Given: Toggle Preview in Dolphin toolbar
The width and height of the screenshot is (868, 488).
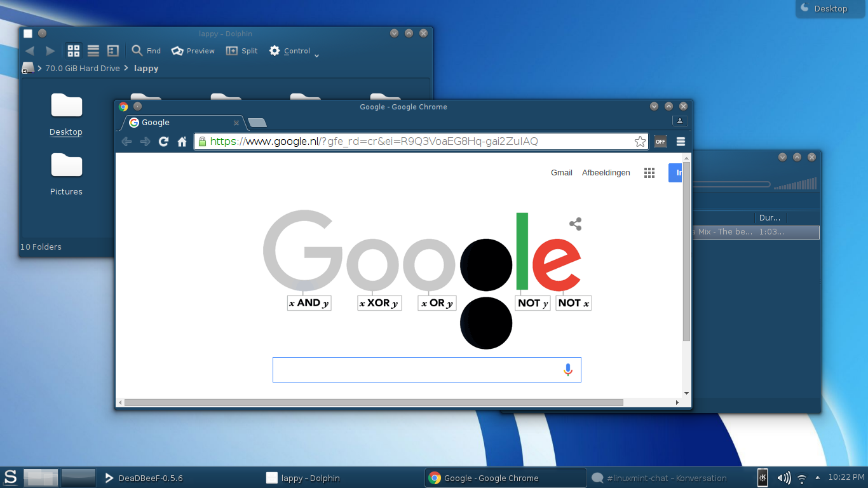Looking at the screenshot, I should click(193, 51).
